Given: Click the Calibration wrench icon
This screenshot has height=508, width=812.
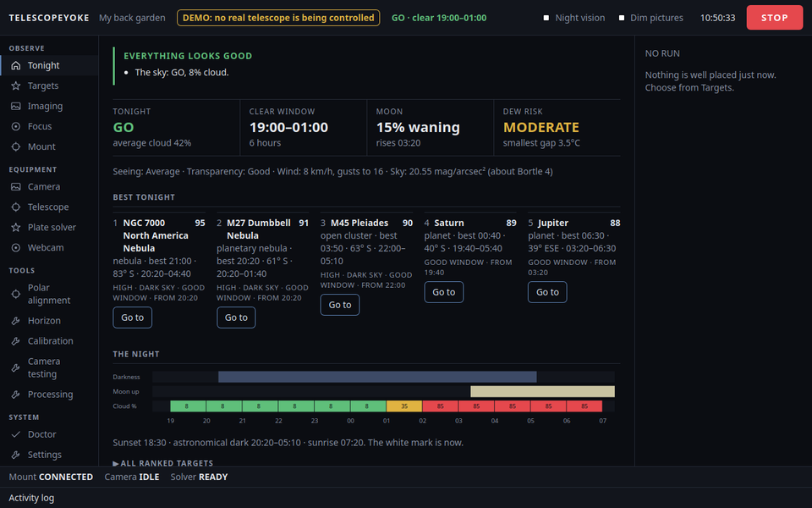Looking at the screenshot, I should coord(16,340).
